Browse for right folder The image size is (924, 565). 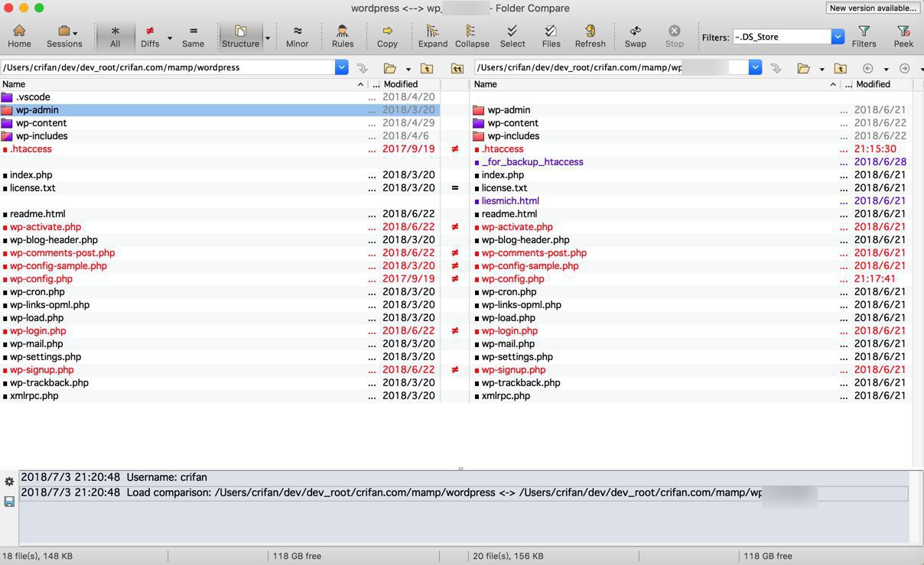[803, 68]
